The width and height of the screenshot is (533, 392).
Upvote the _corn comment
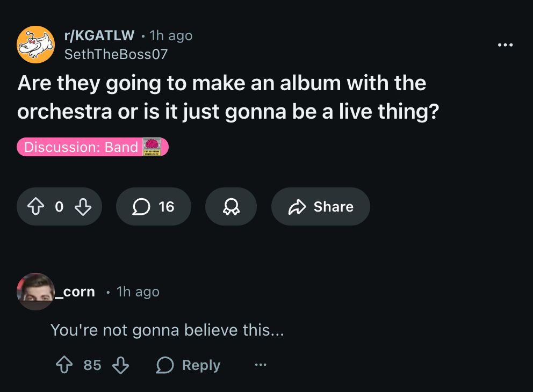(64, 365)
